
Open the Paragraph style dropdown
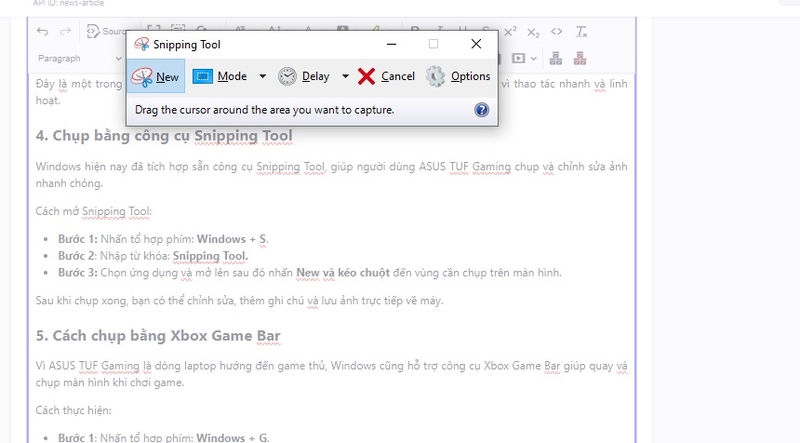(80, 59)
